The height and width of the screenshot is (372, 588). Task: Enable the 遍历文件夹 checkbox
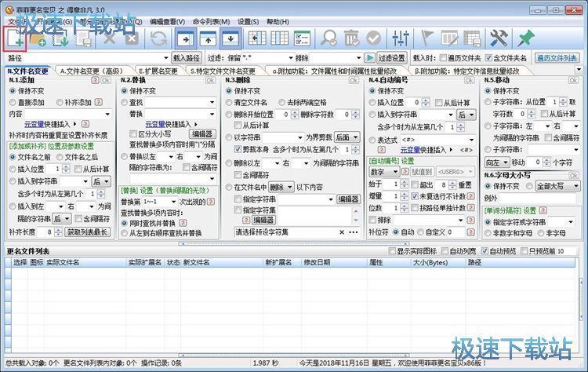tap(443, 57)
